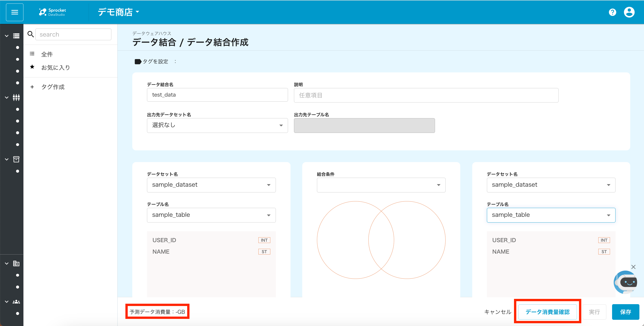Open the right データセット名 dropdown
Viewport: 644px width, 326px height.
(551, 185)
